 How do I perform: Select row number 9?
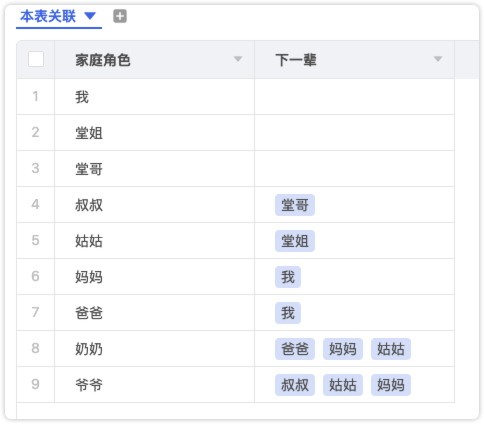[x=35, y=385]
